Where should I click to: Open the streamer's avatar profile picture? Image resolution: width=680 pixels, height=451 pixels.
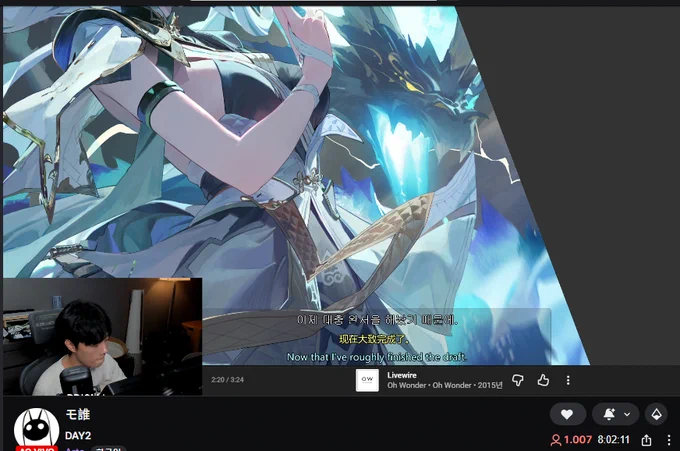click(37, 429)
